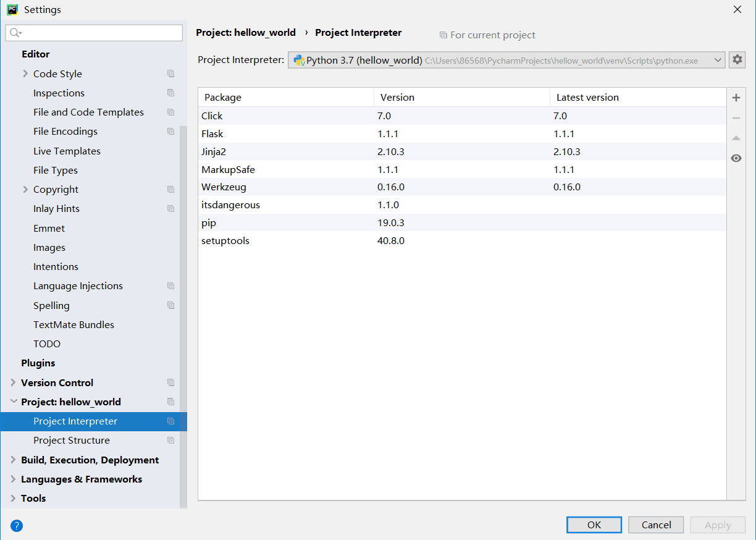
Task: Click the project-scope icon beside Language Injections
Action: click(171, 285)
